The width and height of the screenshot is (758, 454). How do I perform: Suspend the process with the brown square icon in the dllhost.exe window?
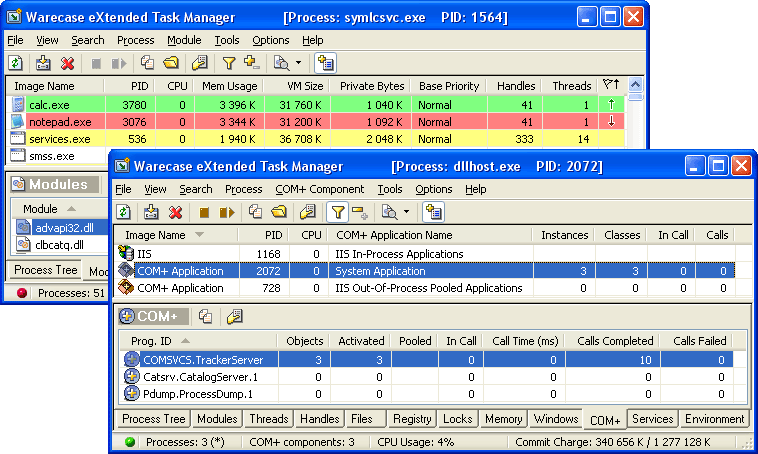pyautogui.click(x=204, y=212)
